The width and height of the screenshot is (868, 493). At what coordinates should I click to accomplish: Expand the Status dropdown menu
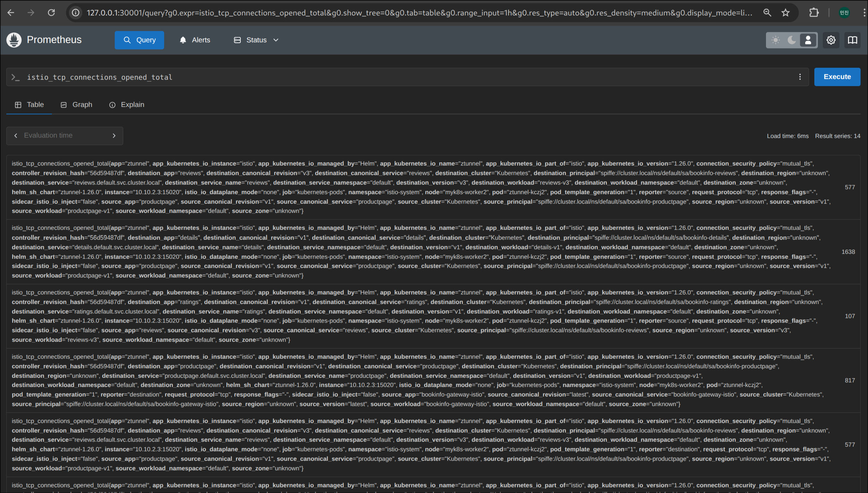tap(256, 40)
